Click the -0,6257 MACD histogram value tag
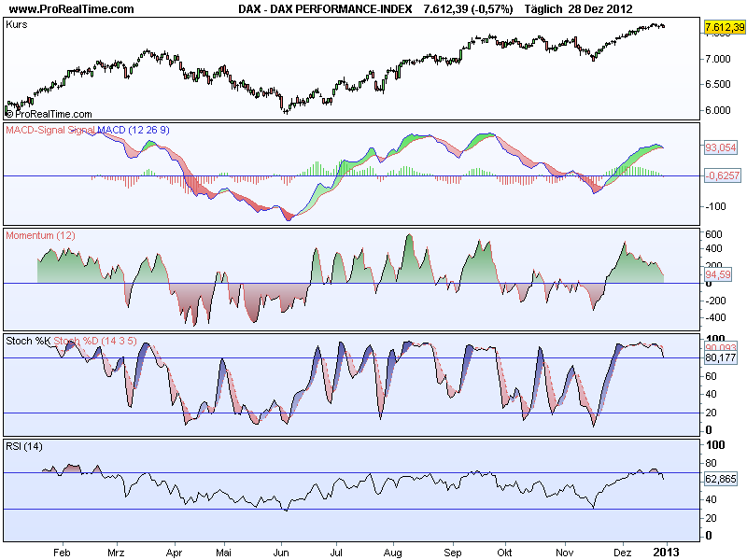The height and width of the screenshot is (560, 747). point(723,175)
